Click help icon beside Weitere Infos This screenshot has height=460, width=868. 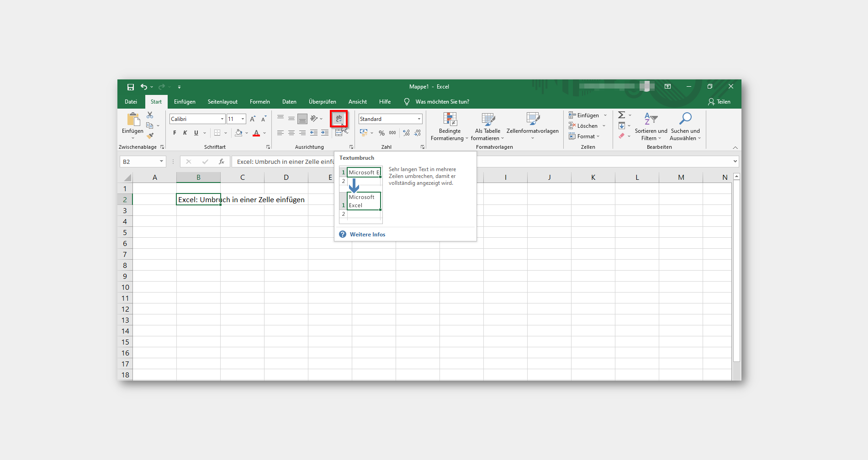tap(343, 234)
